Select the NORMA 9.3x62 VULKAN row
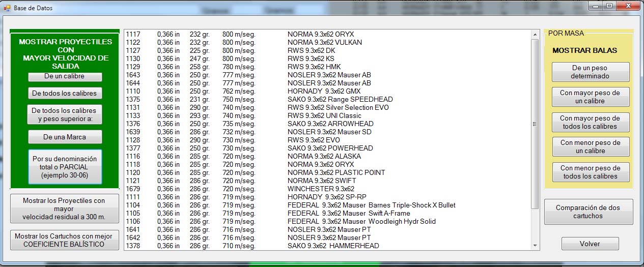Screen dimensions: 644x267 coord(324,42)
